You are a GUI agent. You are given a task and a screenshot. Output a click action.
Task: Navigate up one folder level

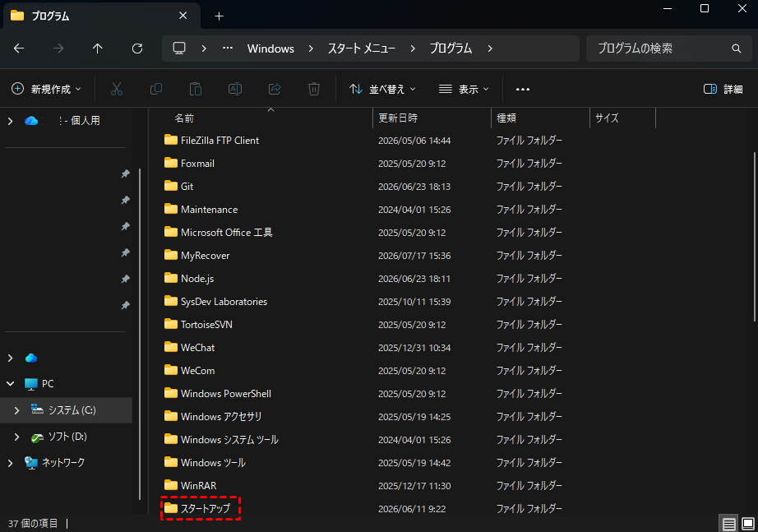[98, 49]
